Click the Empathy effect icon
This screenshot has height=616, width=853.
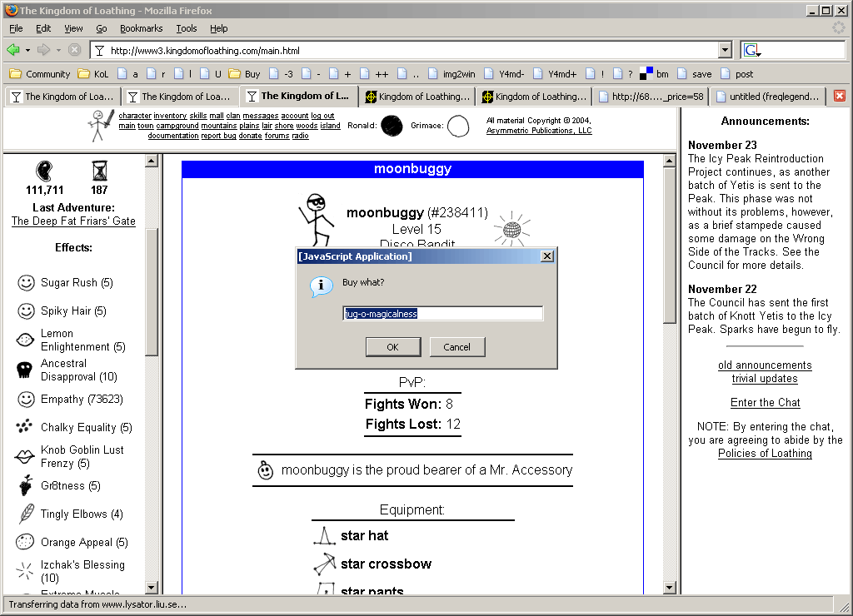(x=26, y=399)
